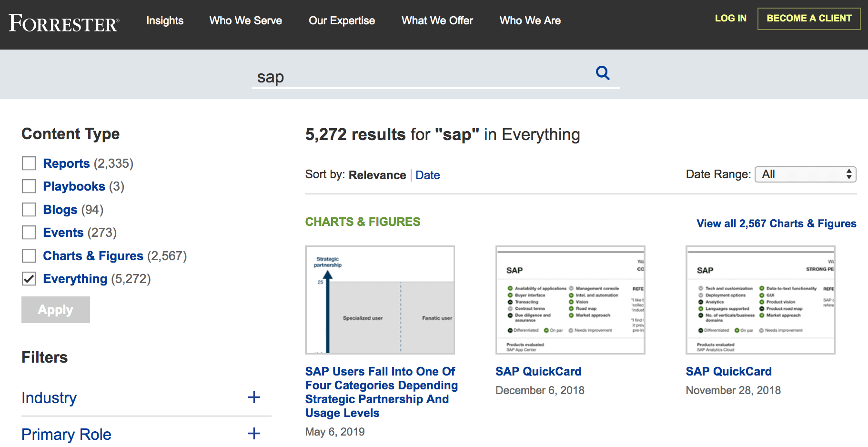
Task: Open SAP QuickCard title dated November 28, 2018
Action: click(729, 372)
